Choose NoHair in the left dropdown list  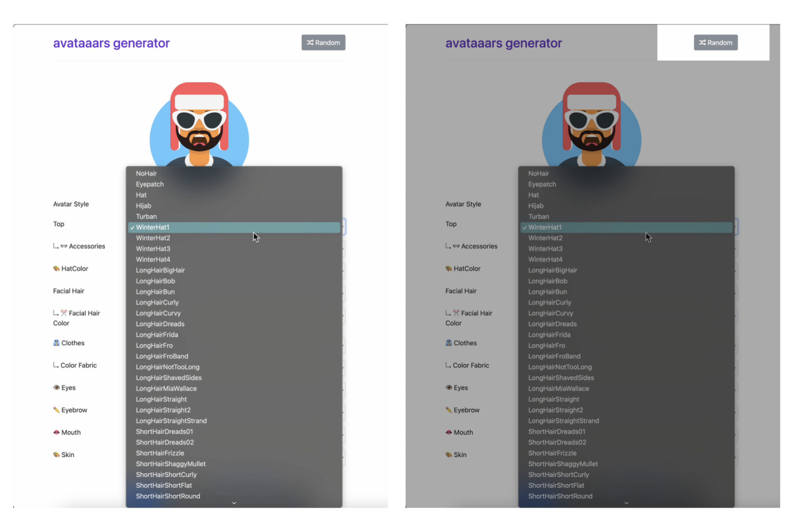(x=146, y=174)
